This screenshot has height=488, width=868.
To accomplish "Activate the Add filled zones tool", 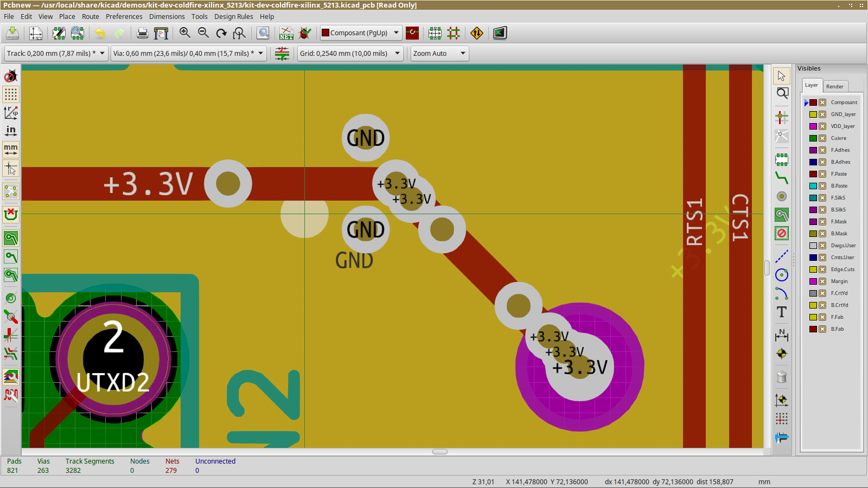I will pos(781,215).
